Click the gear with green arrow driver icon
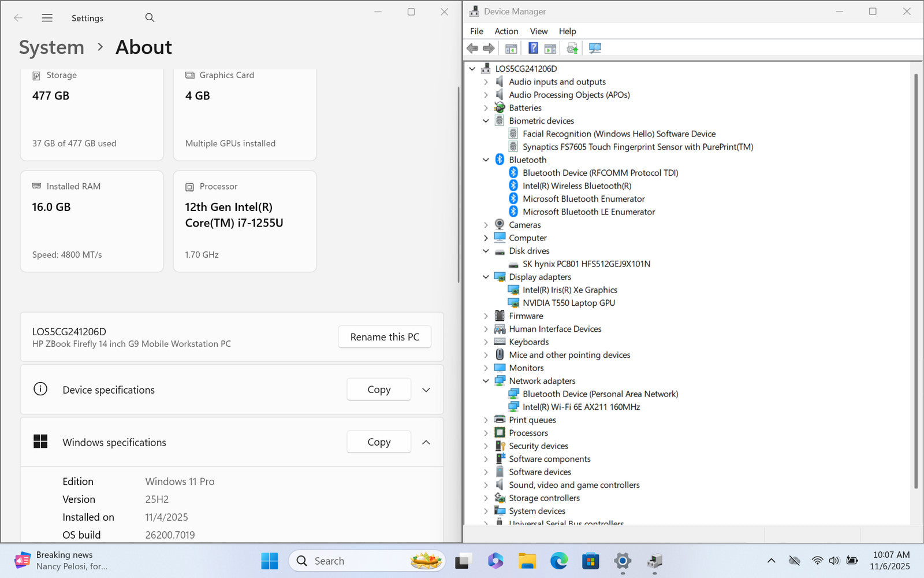 coord(572,48)
